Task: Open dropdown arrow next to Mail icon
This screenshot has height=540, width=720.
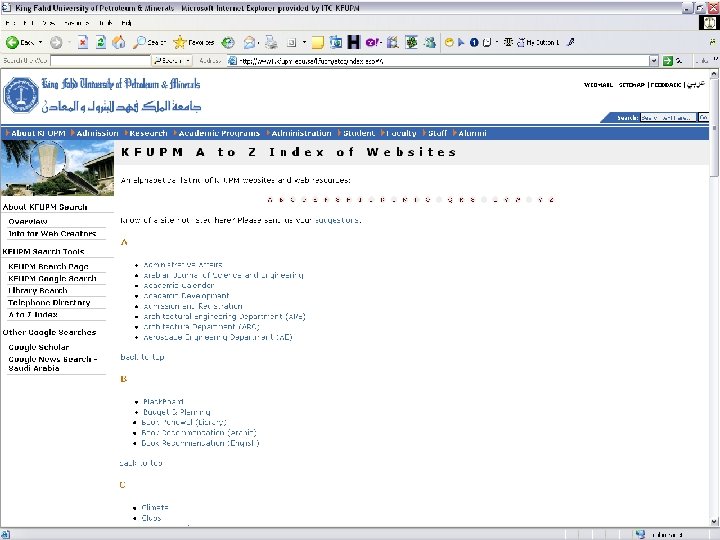Action: click(x=259, y=43)
